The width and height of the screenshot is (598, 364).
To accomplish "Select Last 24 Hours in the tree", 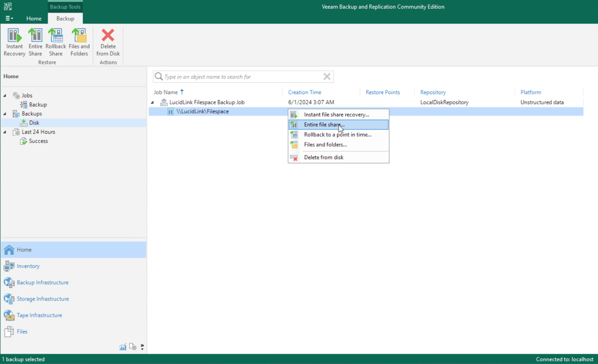I will [38, 132].
